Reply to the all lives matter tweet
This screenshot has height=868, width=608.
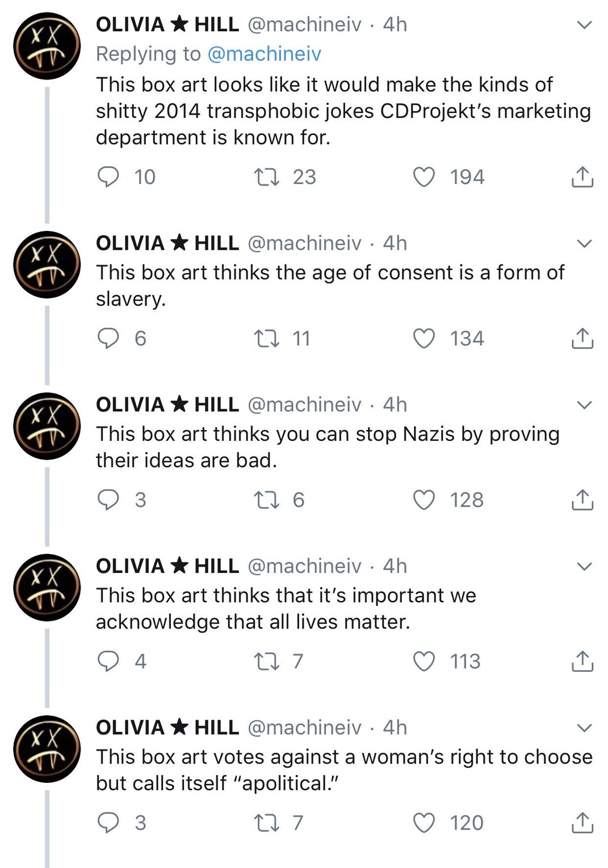[x=108, y=661]
